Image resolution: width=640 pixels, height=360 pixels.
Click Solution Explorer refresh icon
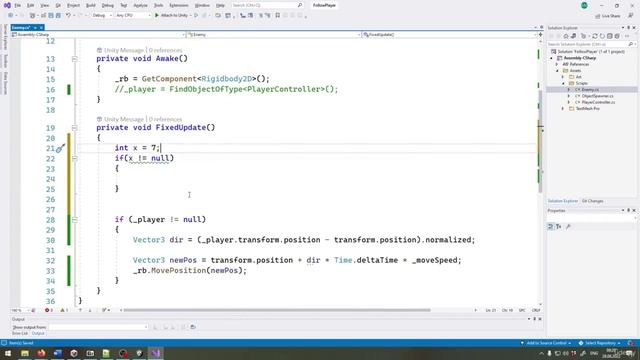(x=602, y=36)
